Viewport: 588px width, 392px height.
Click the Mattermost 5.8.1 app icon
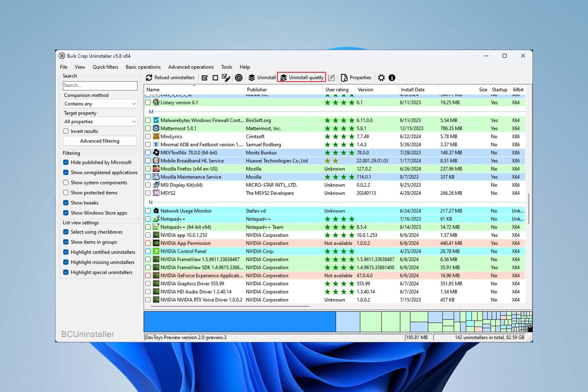pyautogui.click(x=156, y=128)
